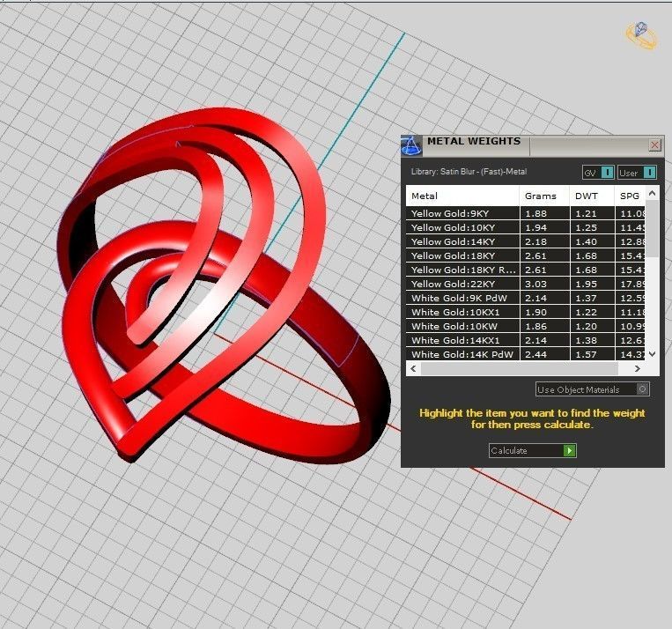Click the table's scroll down arrow
This screenshot has width=672, height=629.
click(x=652, y=354)
